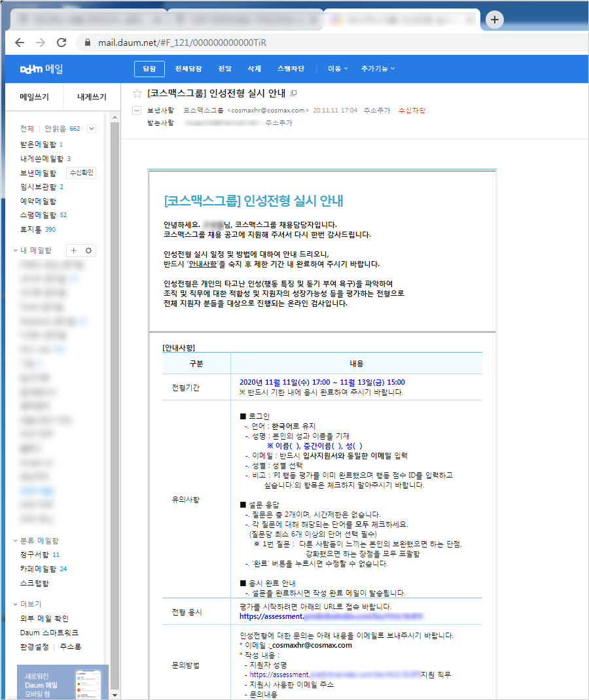The height and width of the screenshot is (700, 589).
Task: Click the sidebar scrollbar down arrow
Action: tap(115, 695)
